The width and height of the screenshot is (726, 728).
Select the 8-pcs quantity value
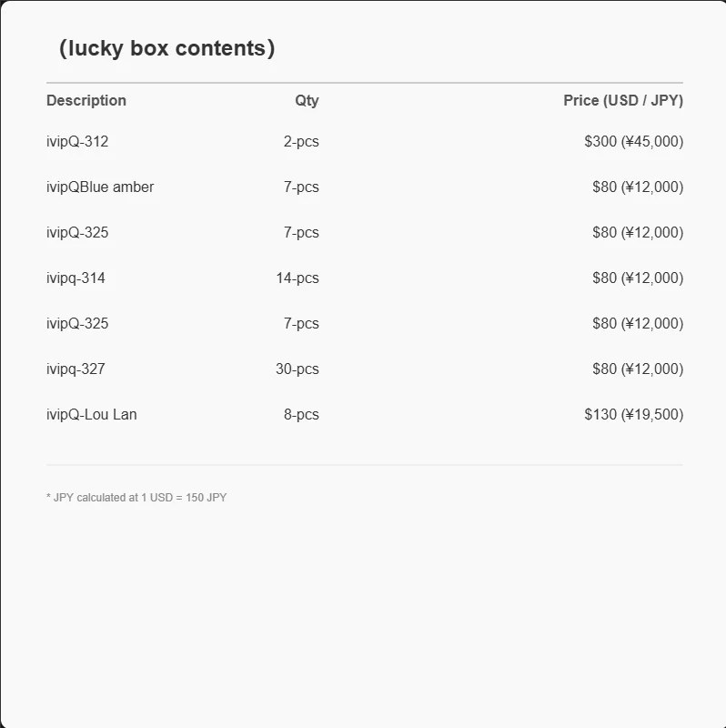pos(300,414)
